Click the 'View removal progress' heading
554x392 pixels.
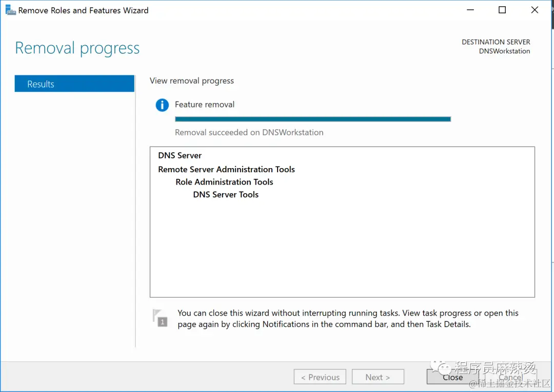(x=192, y=81)
